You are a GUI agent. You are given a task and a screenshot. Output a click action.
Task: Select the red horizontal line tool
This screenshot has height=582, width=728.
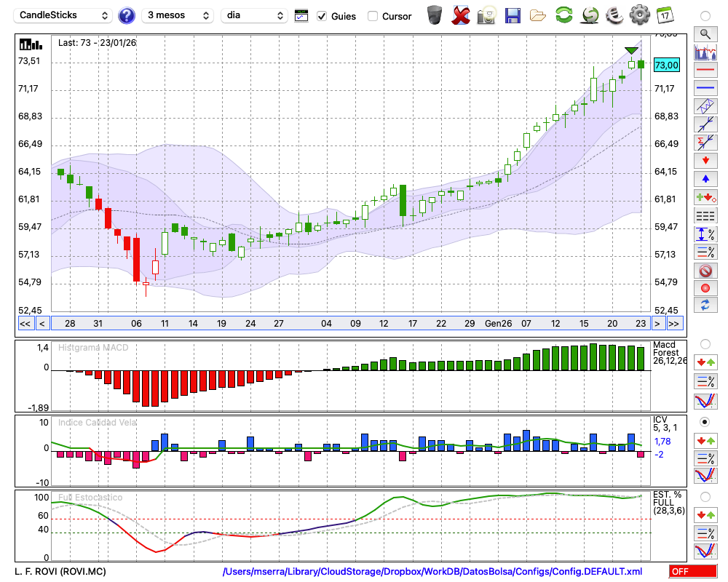point(705,70)
